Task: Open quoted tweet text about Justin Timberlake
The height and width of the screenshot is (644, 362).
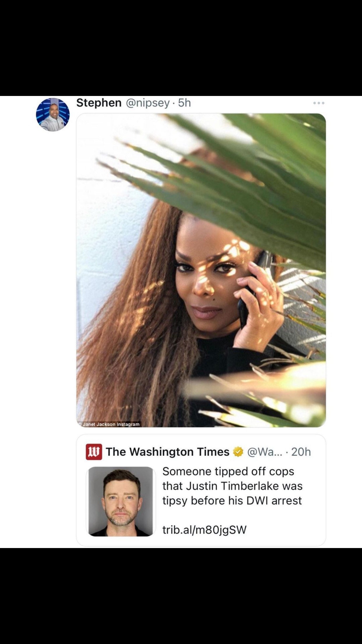Action: click(232, 486)
